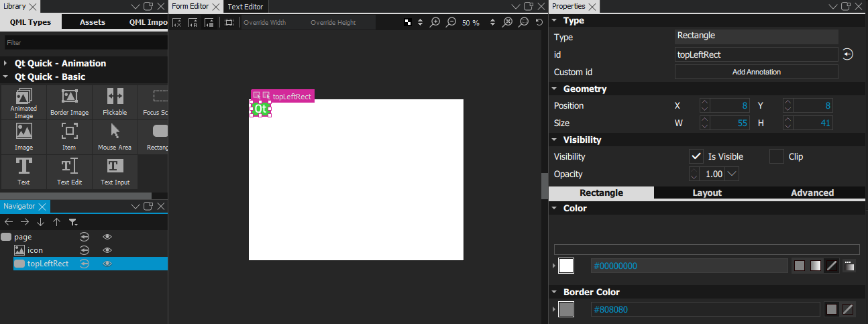Click the Border Color hex input field
This screenshot has width=868, height=324.
pyautogui.click(x=704, y=309)
